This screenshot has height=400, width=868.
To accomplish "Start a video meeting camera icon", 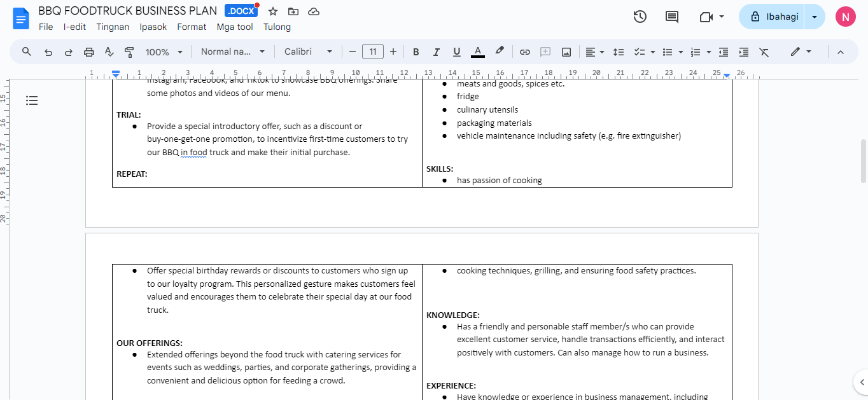I will (x=706, y=17).
